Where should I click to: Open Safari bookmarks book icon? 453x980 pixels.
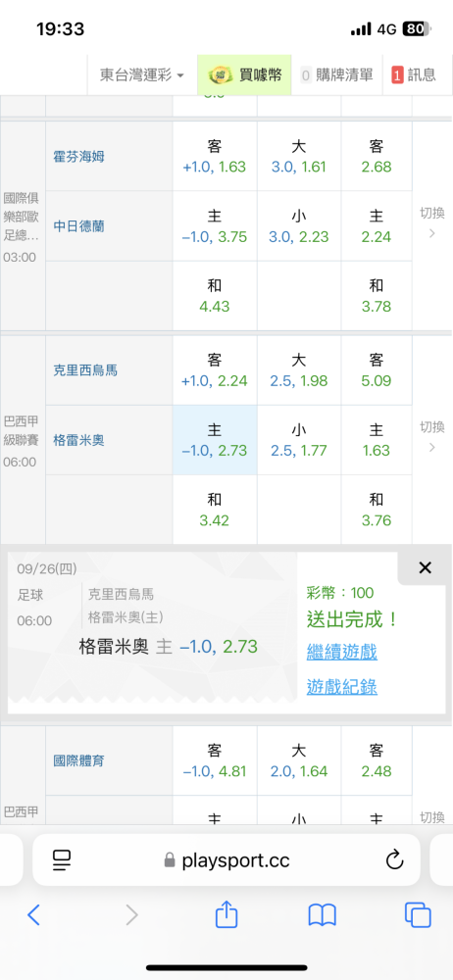(x=323, y=915)
